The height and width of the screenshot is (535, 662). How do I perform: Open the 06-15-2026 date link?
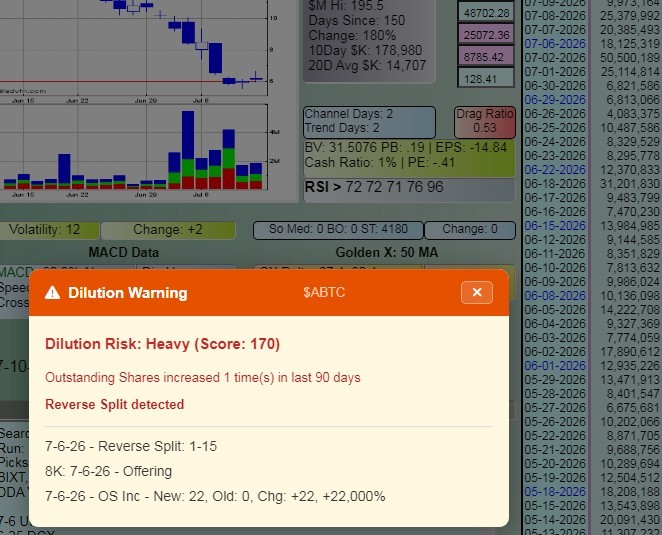(x=555, y=225)
